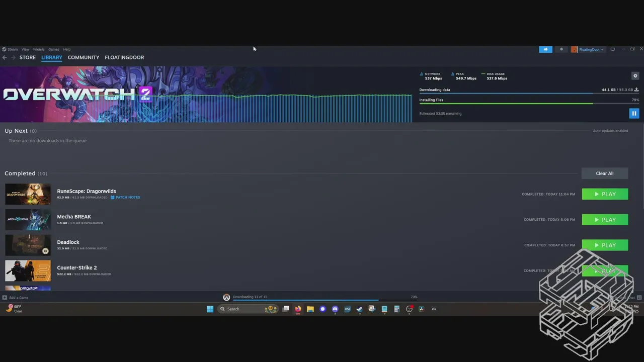This screenshot has width=644, height=362.
Task: Switch to the LIBRARY tab
Action: click(52, 57)
